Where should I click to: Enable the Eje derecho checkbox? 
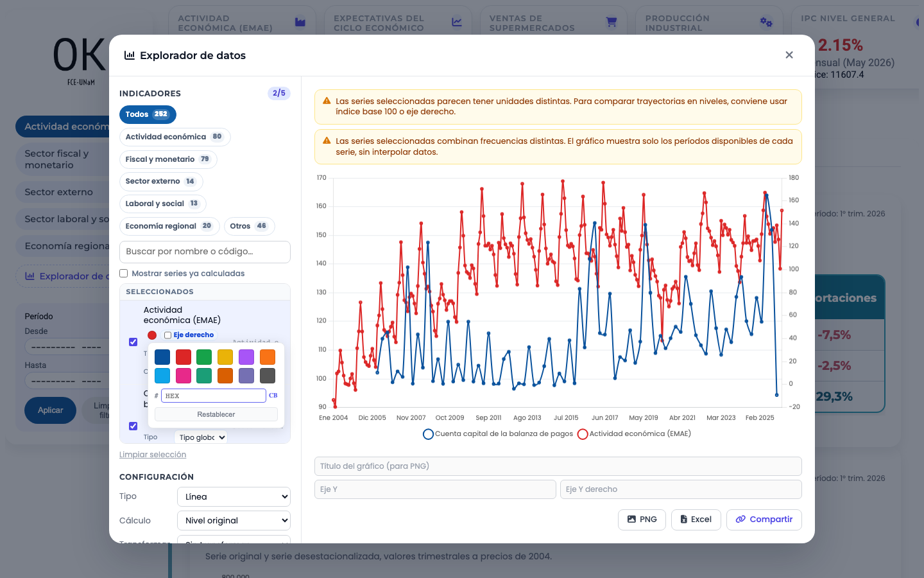[x=167, y=335]
